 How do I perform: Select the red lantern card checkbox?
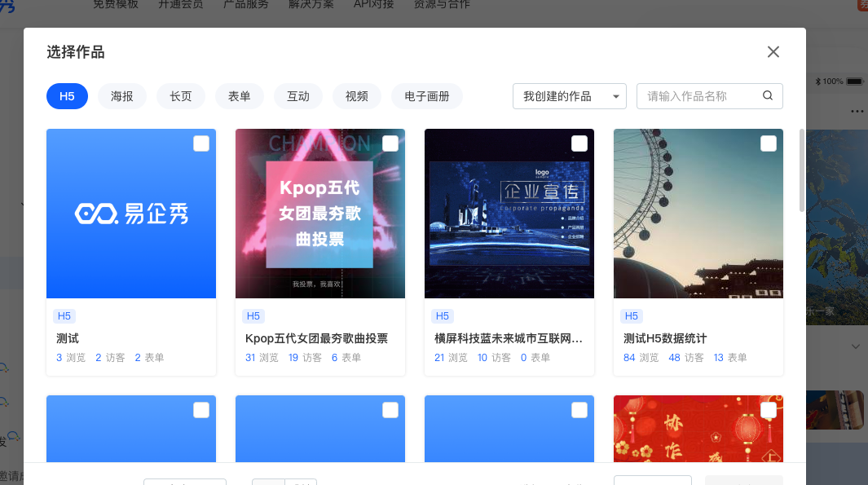(x=769, y=410)
